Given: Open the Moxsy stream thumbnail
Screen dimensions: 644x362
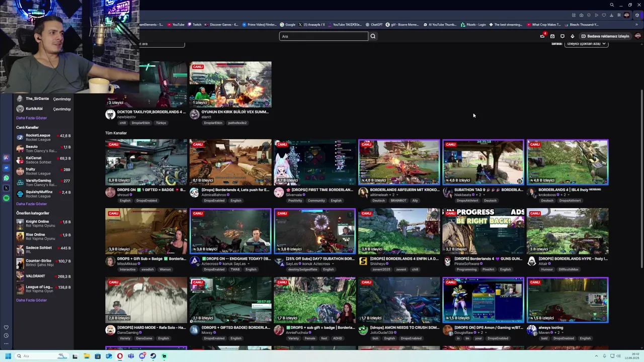Looking at the screenshot, I should [230, 300].
